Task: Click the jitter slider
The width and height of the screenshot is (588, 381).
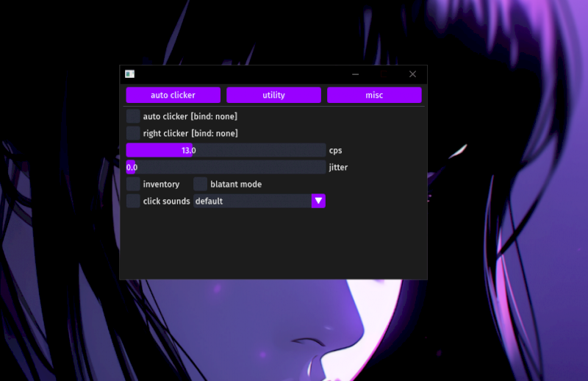Action: click(226, 167)
